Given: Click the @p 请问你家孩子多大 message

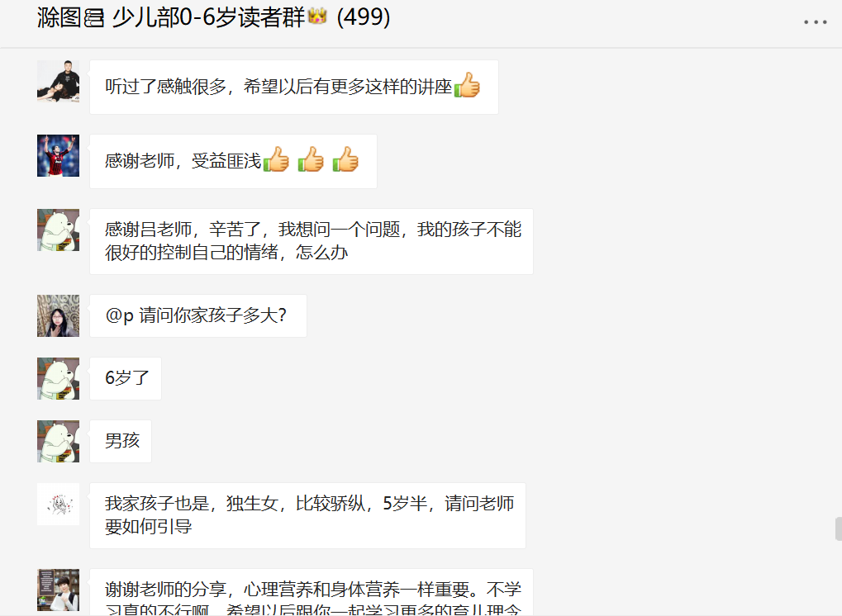Looking at the screenshot, I should coord(198,315).
